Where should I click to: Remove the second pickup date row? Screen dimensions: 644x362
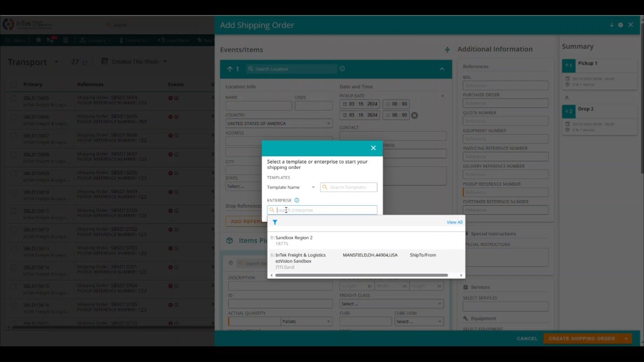(x=415, y=115)
